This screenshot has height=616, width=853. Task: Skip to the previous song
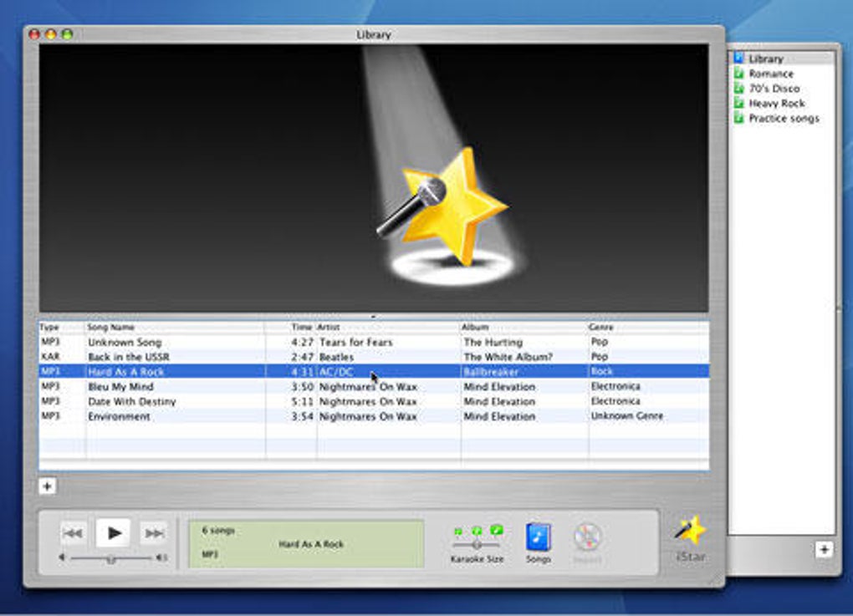click(73, 533)
